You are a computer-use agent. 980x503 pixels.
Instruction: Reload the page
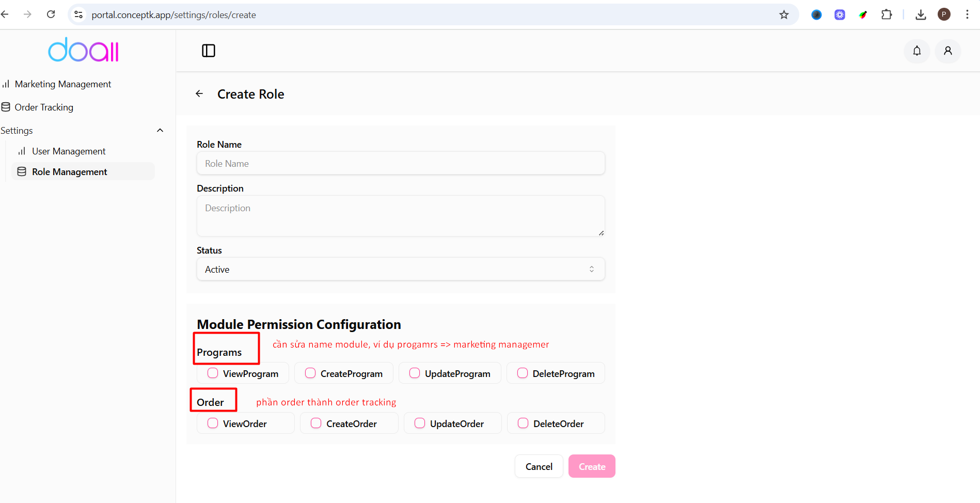(x=51, y=14)
